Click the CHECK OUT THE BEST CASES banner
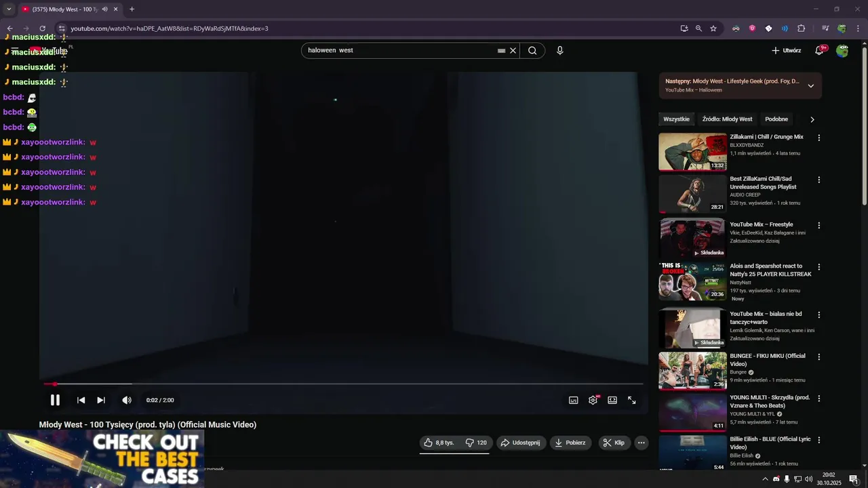 [102, 459]
